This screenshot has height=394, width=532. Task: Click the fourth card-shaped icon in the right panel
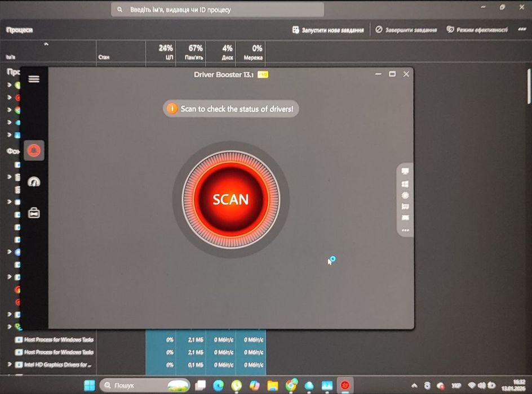(x=405, y=207)
